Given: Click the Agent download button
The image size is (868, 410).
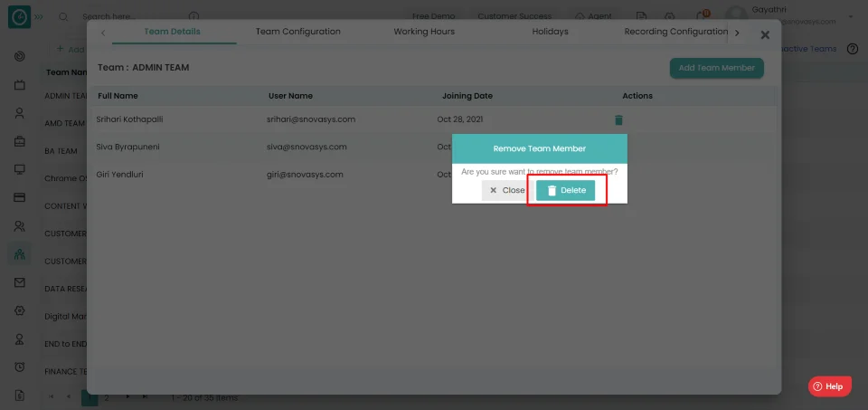Looking at the screenshot, I should tap(593, 16).
